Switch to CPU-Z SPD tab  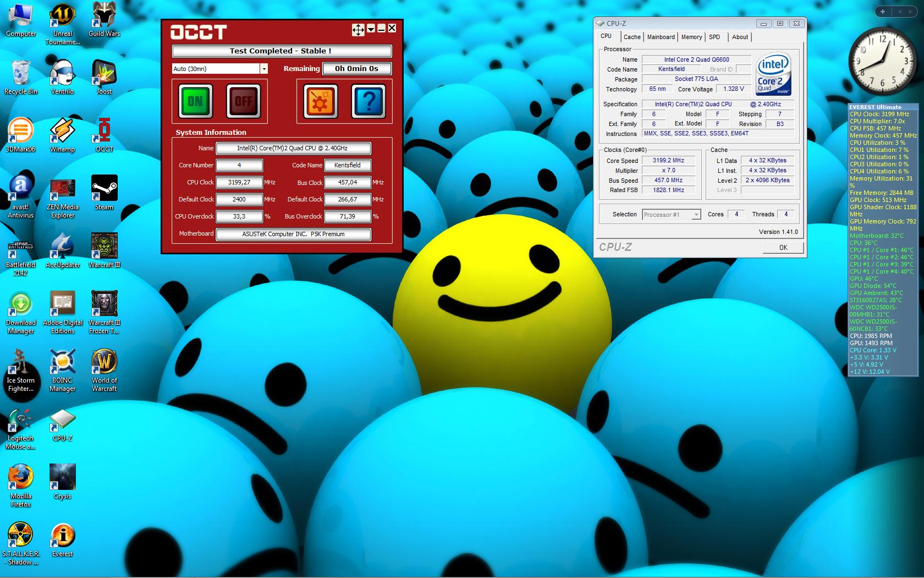click(x=714, y=37)
